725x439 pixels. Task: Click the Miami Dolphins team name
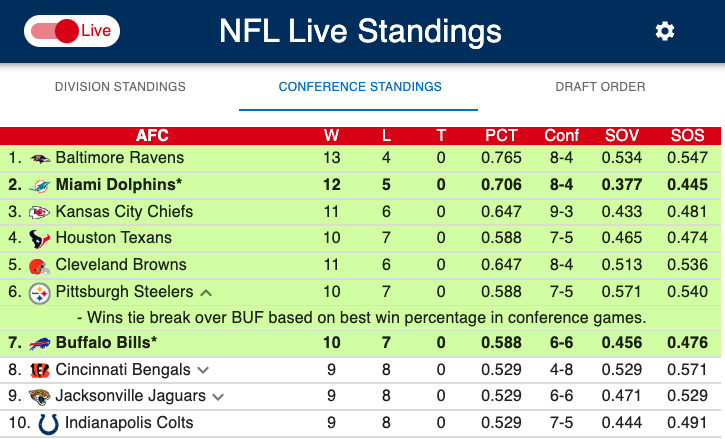(x=118, y=185)
